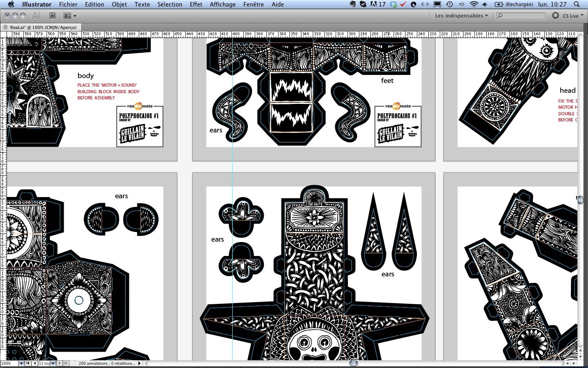
Task: Go to the last artboard
Action: [66, 363]
